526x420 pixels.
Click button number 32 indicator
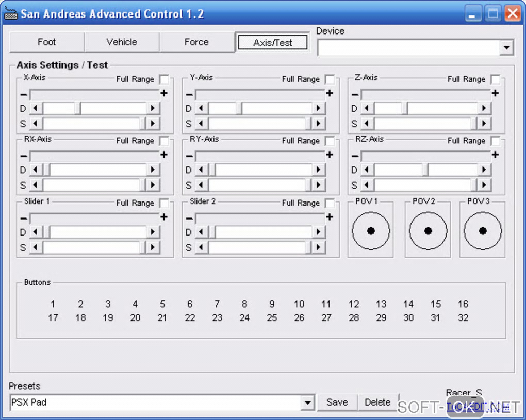point(463,318)
